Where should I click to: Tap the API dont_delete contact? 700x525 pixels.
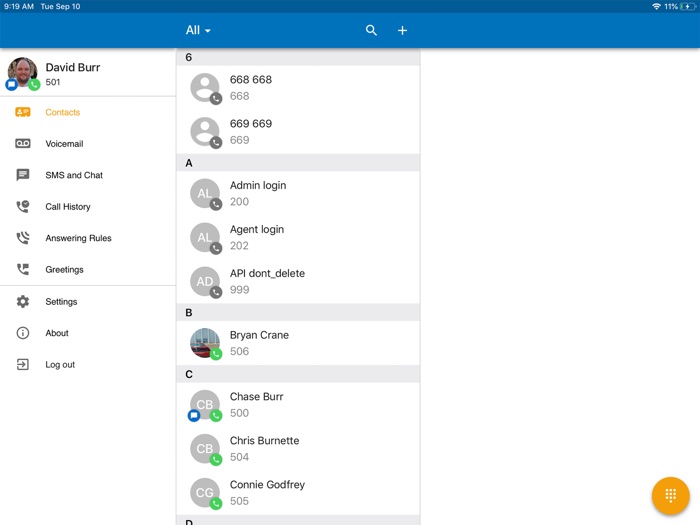[298, 281]
